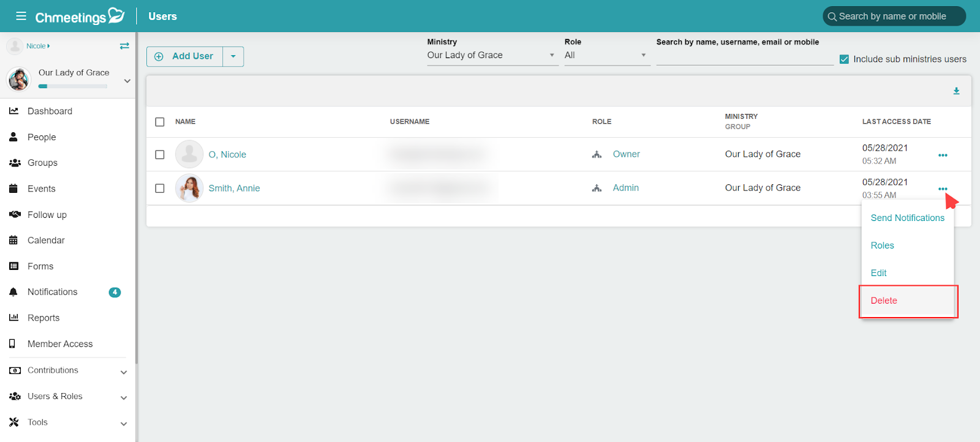Open three-dot menu for O, Nicole
Image resolution: width=980 pixels, height=442 pixels.
click(943, 155)
